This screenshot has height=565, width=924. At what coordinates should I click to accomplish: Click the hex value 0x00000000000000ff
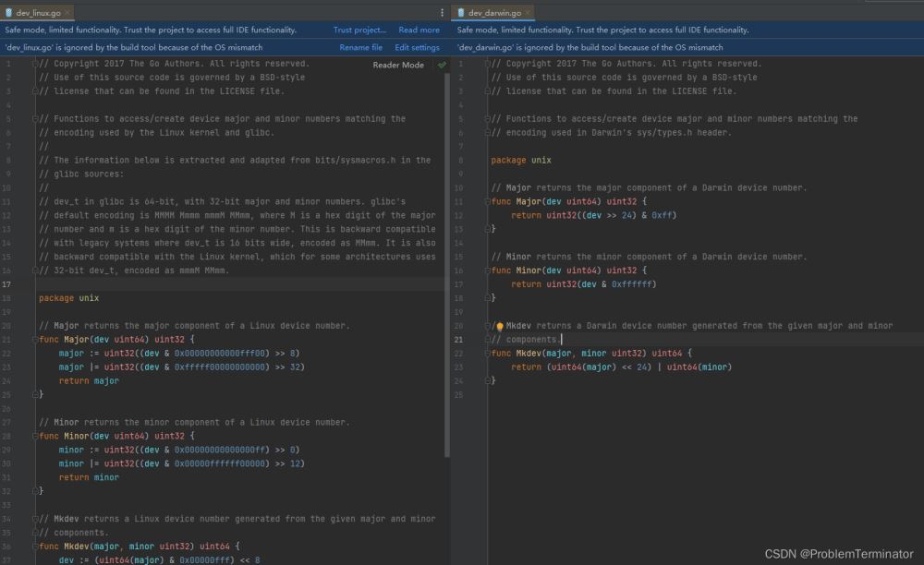222,451
